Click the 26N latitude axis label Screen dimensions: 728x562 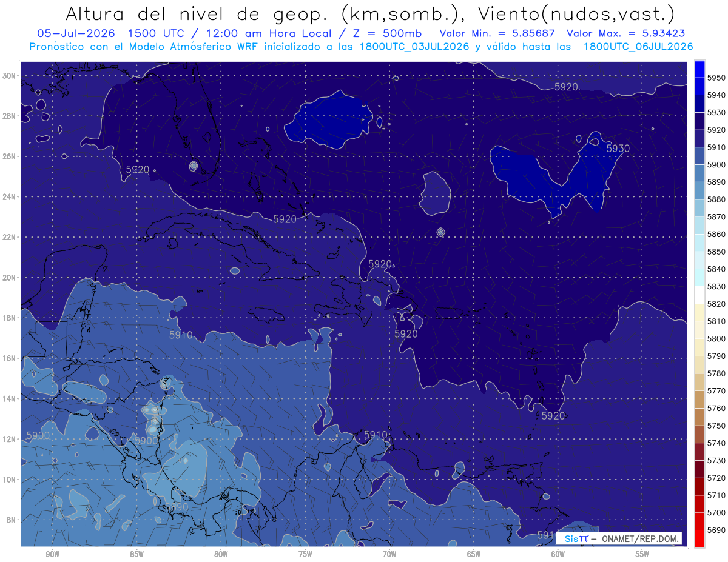(x=10, y=156)
